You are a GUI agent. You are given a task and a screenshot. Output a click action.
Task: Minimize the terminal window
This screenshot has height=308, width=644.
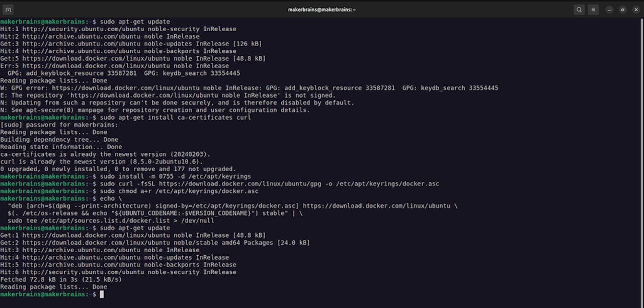pyautogui.click(x=609, y=9)
